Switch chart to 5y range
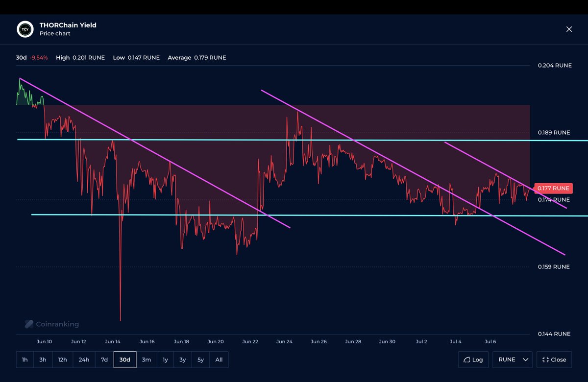 [200, 359]
